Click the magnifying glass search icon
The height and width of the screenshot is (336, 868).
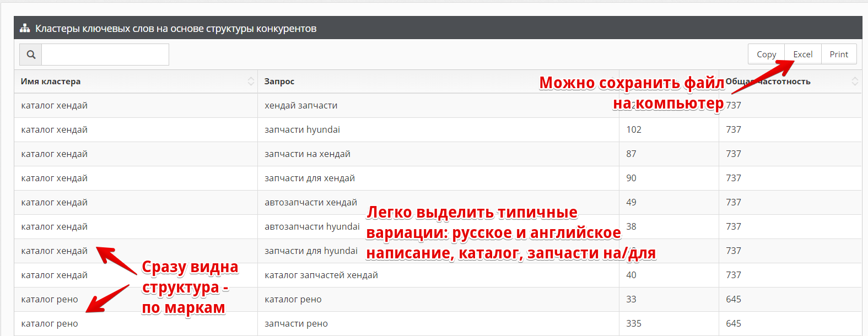pyautogui.click(x=31, y=55)
